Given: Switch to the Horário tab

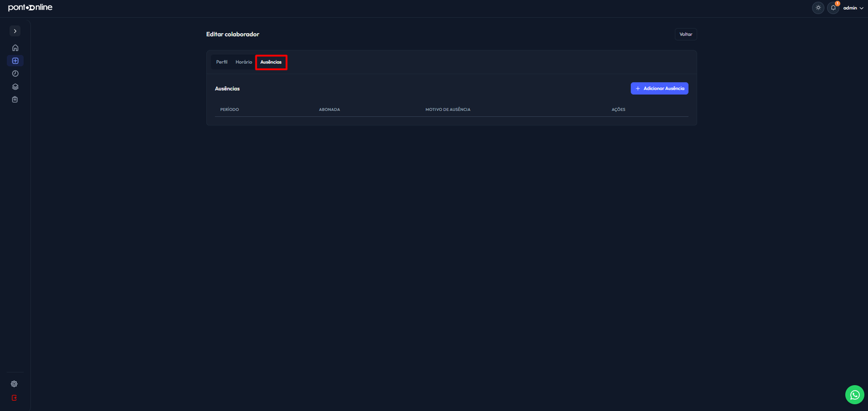Looking at the screenshot, I should point(244,62).
